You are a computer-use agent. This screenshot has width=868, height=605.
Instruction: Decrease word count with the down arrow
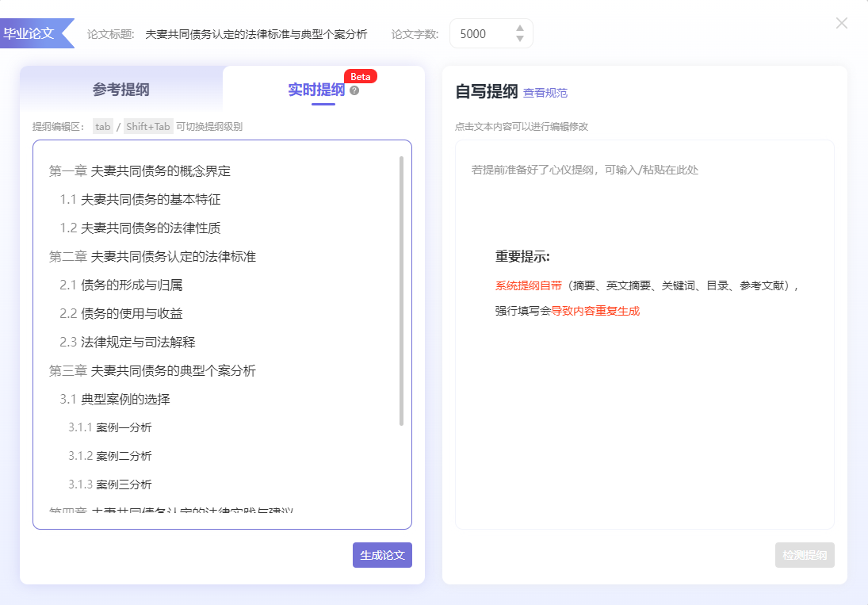(520, 38)
